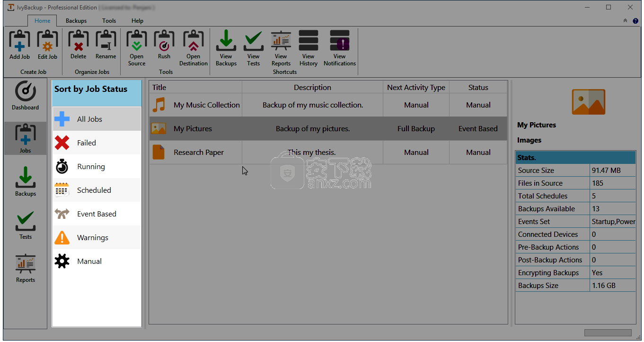Open the Tools ribbon tab
644x342 pixels.
(x=109, y=21)
